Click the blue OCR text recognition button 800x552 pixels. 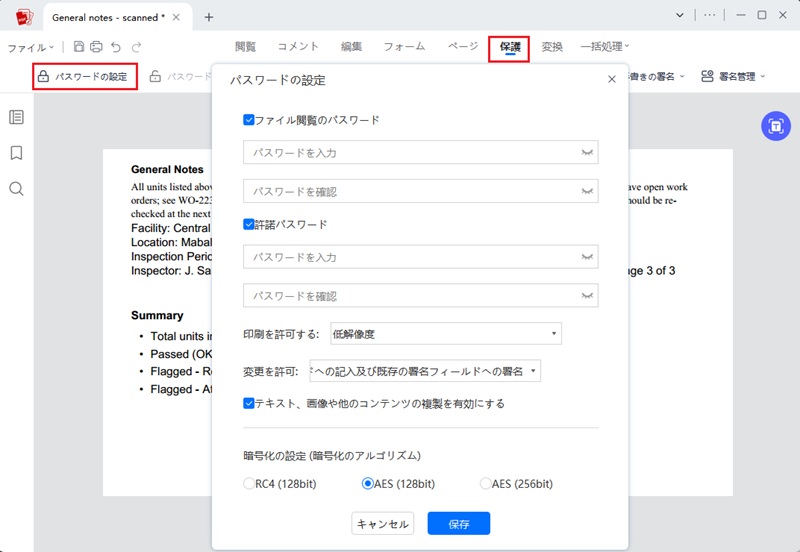776,126
